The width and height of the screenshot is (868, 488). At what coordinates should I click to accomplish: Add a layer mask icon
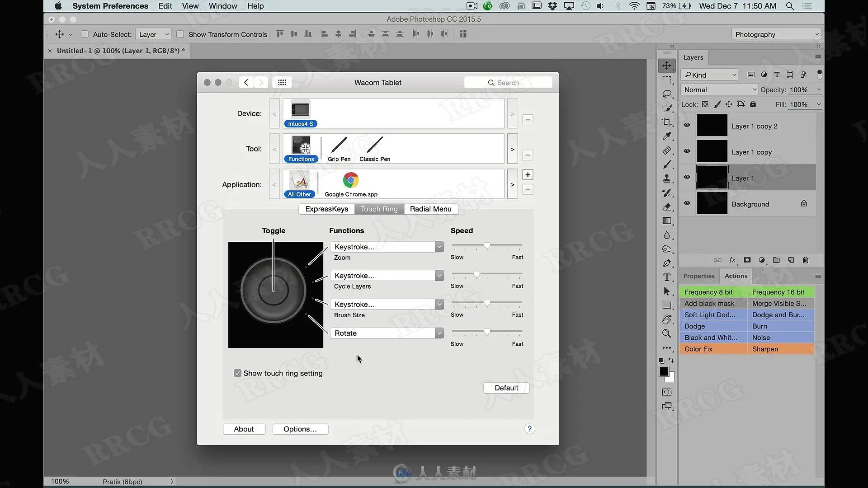click(x=747, y=260)
